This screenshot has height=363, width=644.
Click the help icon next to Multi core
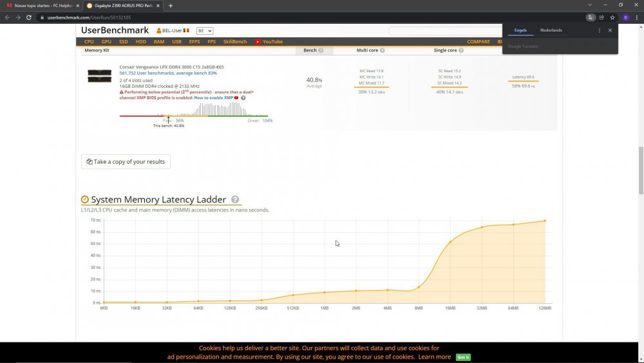point(383,50)
